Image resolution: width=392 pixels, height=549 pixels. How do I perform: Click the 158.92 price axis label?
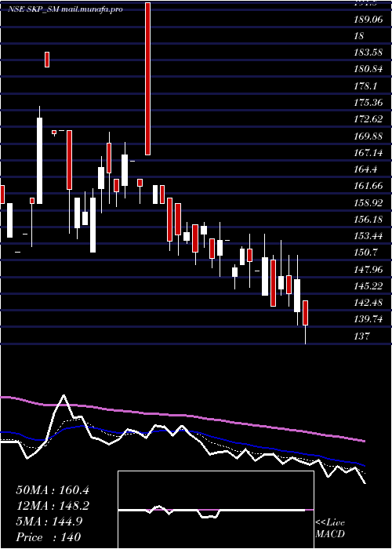point(368,202)
